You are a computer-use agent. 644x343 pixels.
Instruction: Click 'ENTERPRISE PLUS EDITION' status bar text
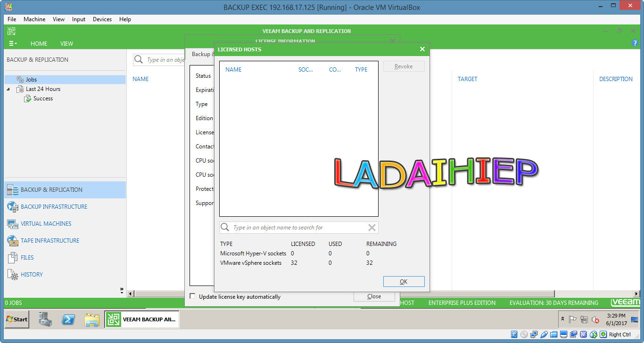click(462, 303)
